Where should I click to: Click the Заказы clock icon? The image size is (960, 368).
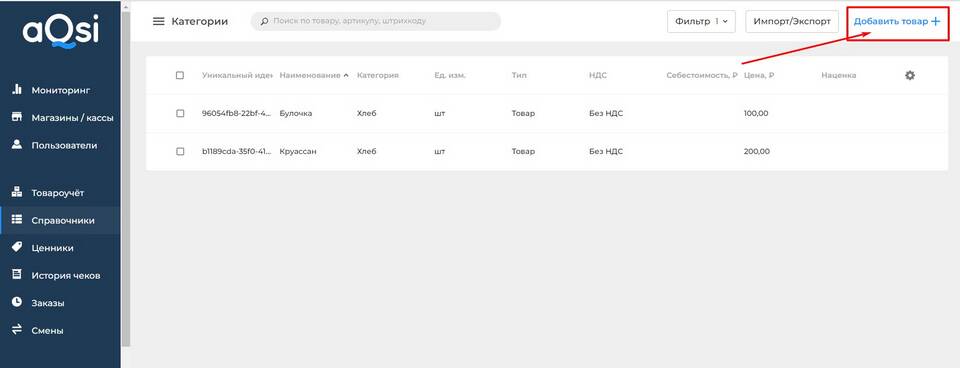(17, 302)
